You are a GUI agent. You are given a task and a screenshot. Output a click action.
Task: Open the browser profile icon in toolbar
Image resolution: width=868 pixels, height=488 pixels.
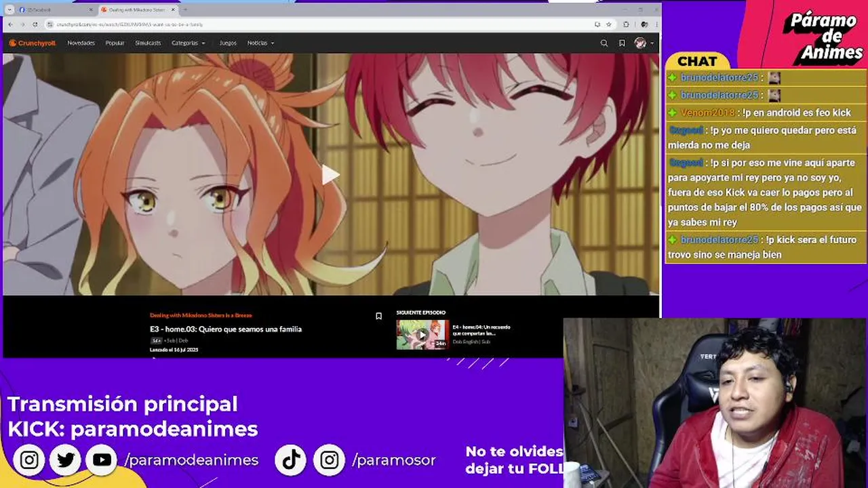pos(644,24)
